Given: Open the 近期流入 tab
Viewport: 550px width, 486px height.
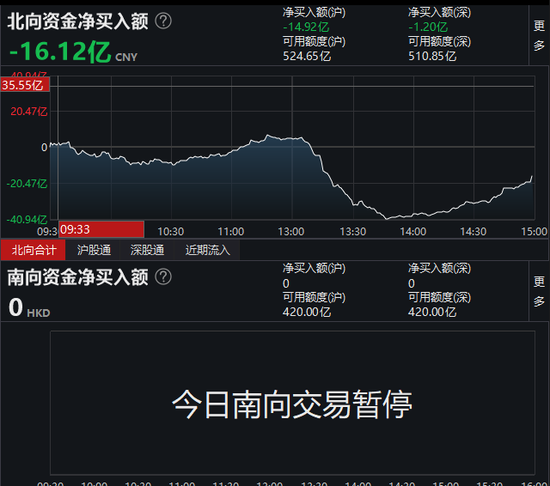Looking at the screenshot, I should [x=208, y=250].
